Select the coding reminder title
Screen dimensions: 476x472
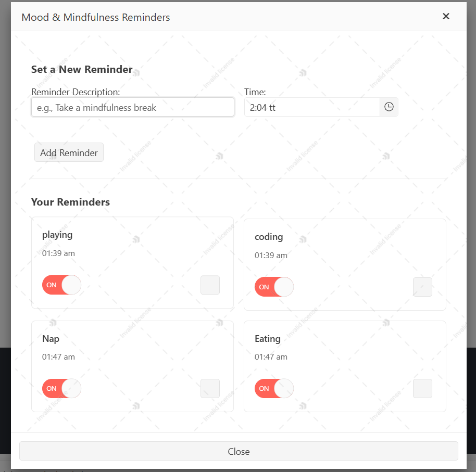click(269, 237)
